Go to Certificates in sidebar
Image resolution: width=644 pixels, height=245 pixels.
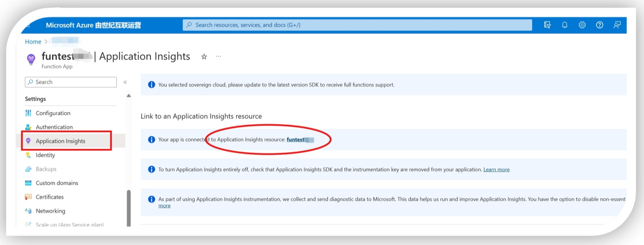[49, 197]
